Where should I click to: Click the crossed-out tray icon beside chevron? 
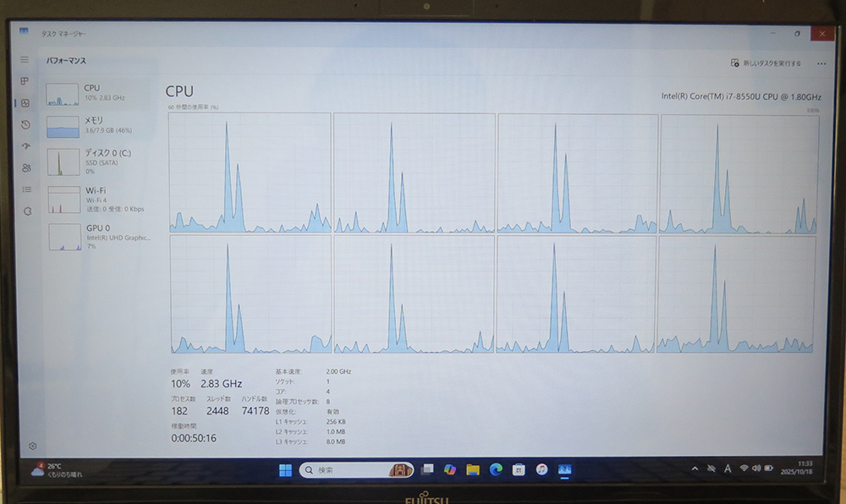[x=711, y=469]
